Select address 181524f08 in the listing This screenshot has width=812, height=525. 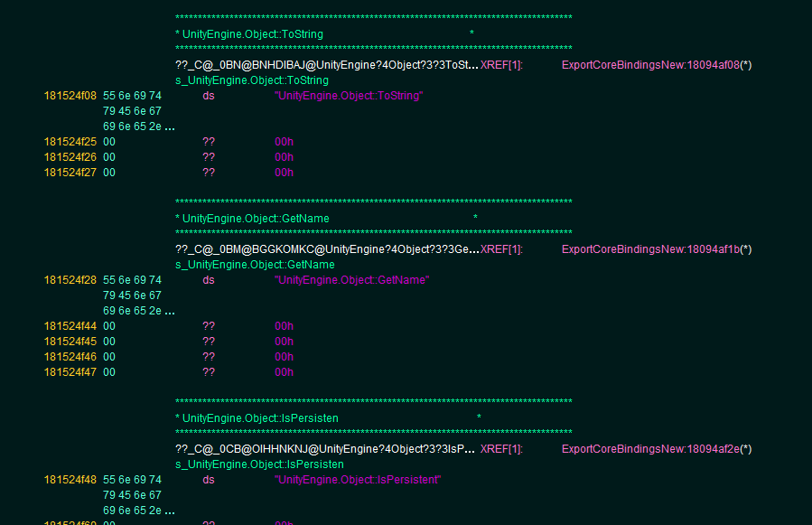[70, 96]
